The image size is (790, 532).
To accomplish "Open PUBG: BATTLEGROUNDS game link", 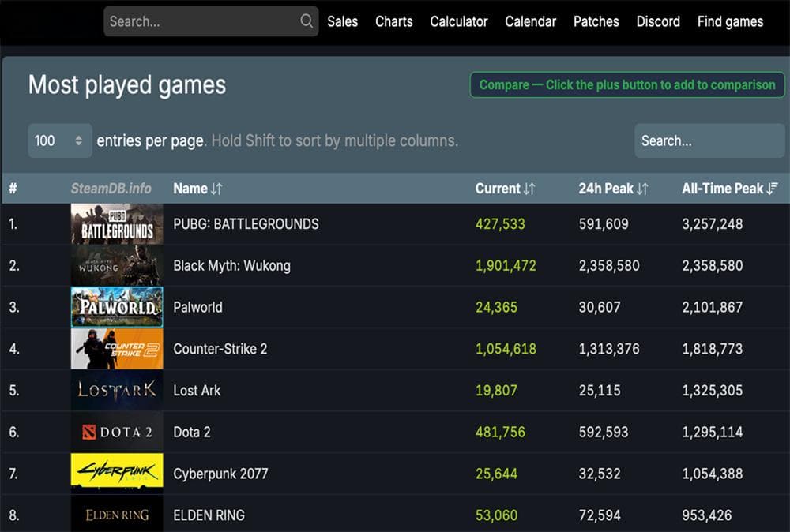I will coord(246,224).
